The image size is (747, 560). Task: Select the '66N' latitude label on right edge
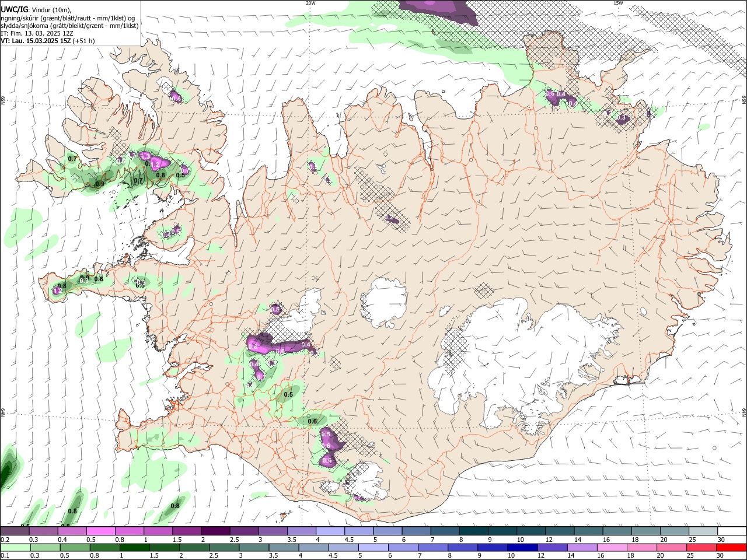coord(744,100)
